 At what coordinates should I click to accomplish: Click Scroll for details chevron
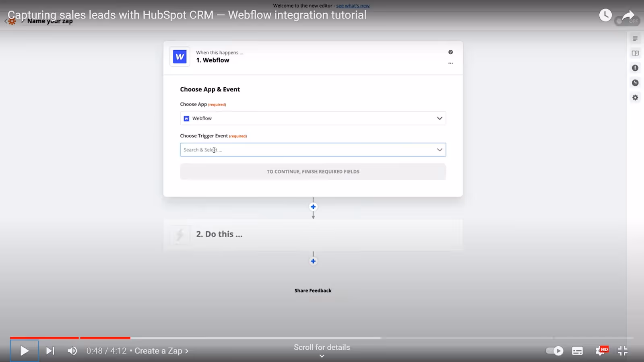click(322, 356)
